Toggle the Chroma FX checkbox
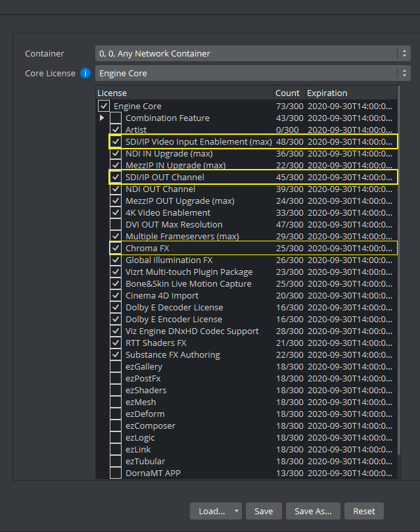The image size is (420, 532). (116, 249)
